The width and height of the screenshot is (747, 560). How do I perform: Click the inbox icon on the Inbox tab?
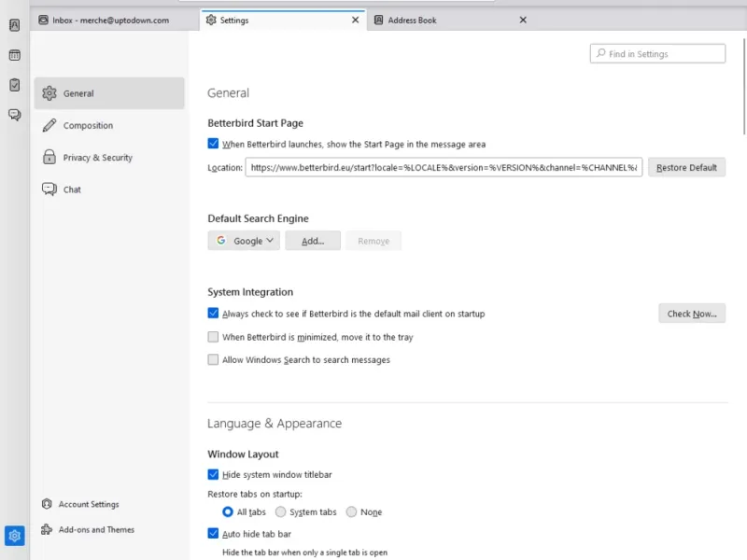coord(43,20)
